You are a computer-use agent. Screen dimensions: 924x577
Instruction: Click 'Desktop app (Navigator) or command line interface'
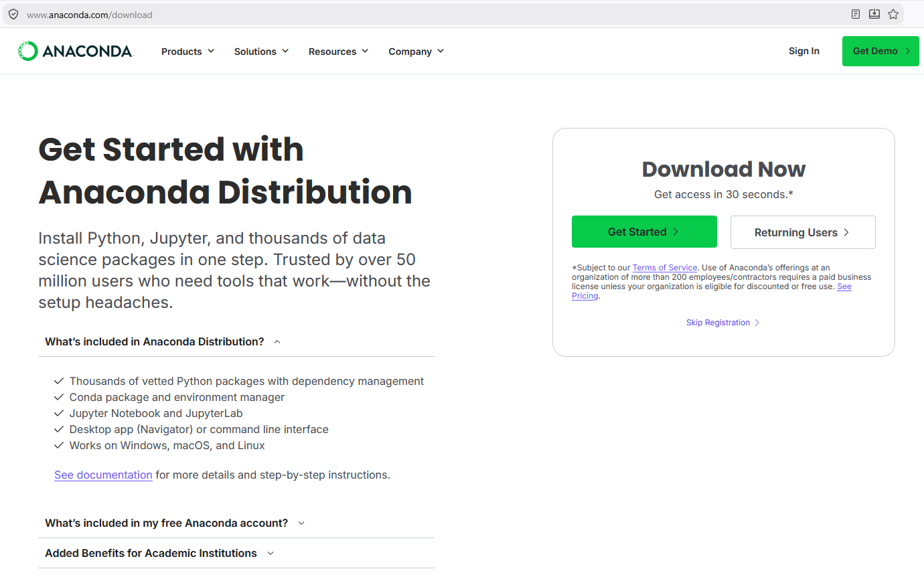pyautogui.click(x=199, y=429)
